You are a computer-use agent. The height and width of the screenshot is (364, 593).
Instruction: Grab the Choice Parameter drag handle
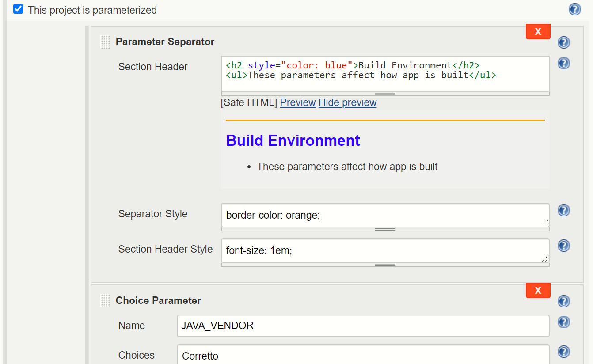point(105,301)
